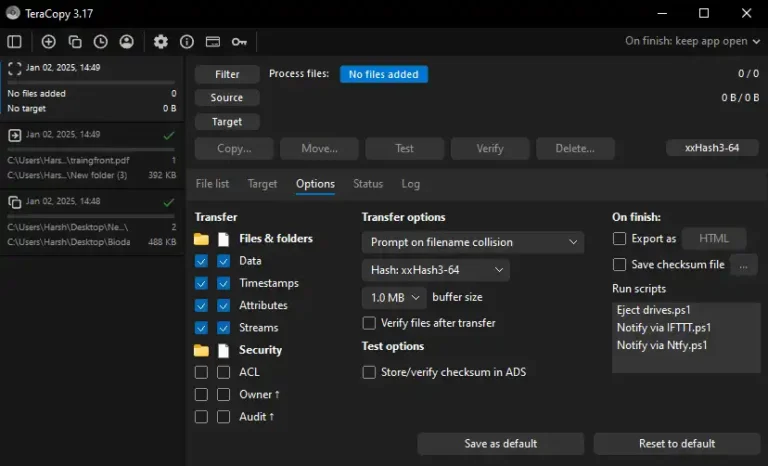
Task: Toggle the sidebar panel icon
Action: pyautogui.click(x=14, y=42)
